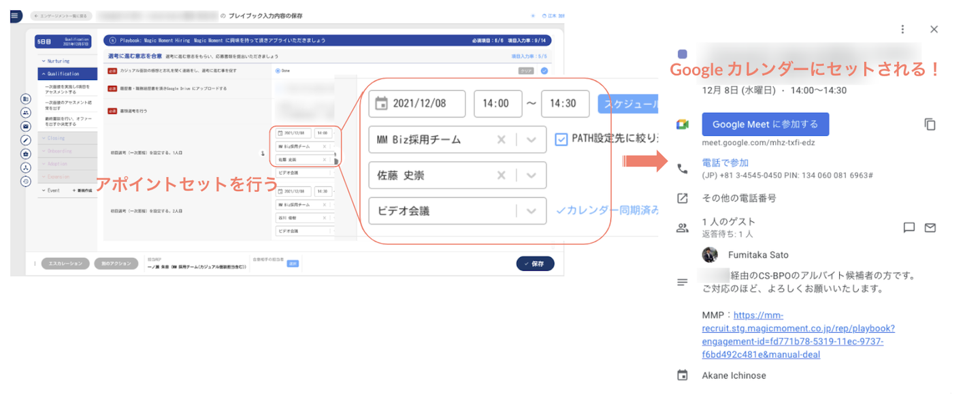The image size is (980, 413).
Task: Click the phone icon in event details
Action: pyautogui.click(x=683, y=169)
